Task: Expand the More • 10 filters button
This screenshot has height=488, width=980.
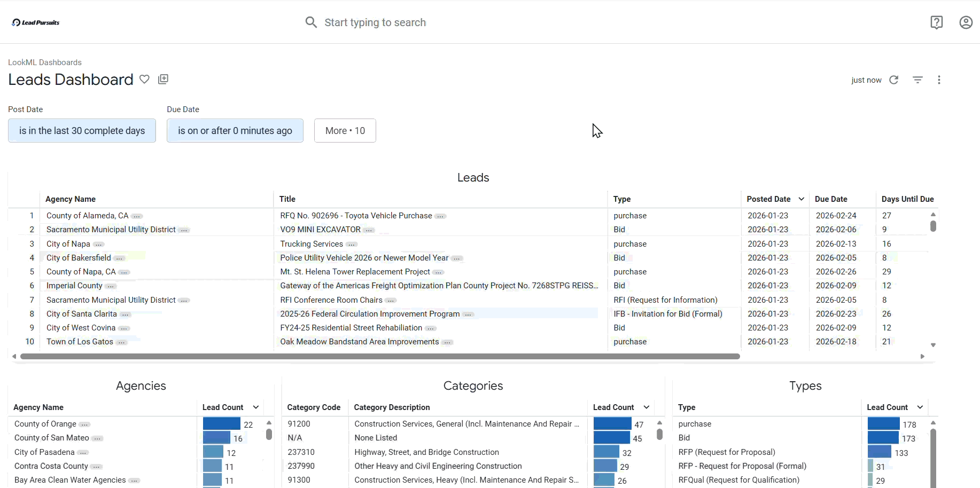Action: coord(345,131)
